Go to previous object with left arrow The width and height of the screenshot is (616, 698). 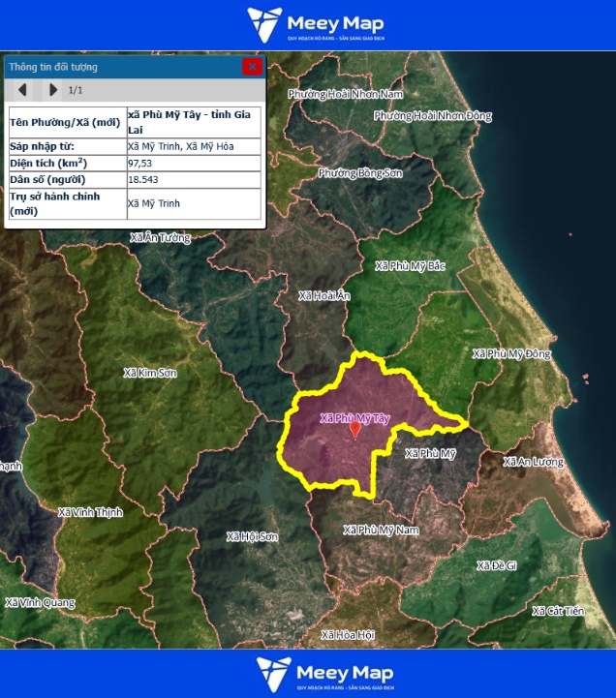22,90
